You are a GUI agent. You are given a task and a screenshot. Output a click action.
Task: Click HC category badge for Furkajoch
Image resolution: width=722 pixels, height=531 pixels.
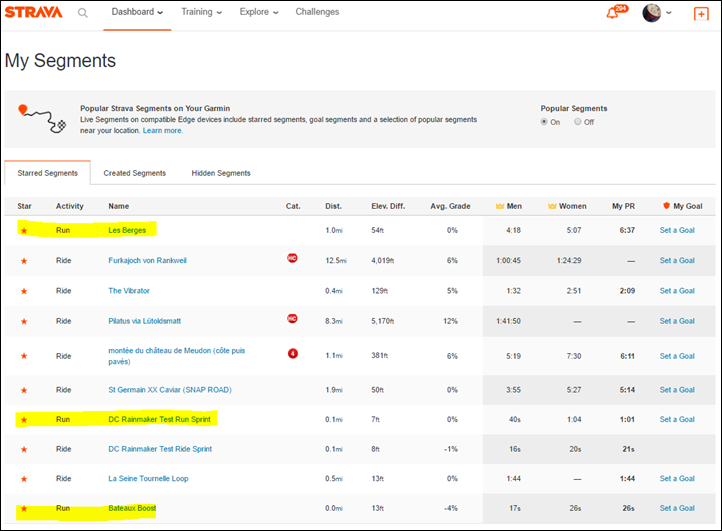(292, 258)
